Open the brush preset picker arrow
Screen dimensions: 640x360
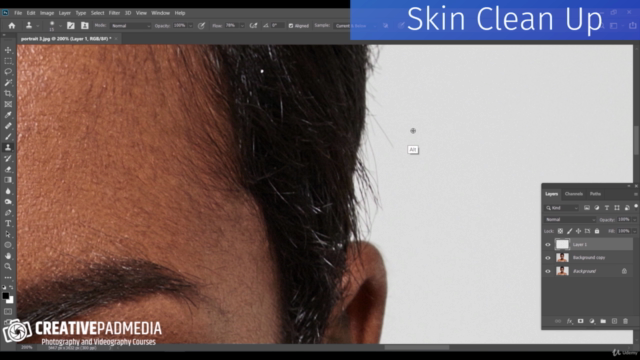coord(60,26)
